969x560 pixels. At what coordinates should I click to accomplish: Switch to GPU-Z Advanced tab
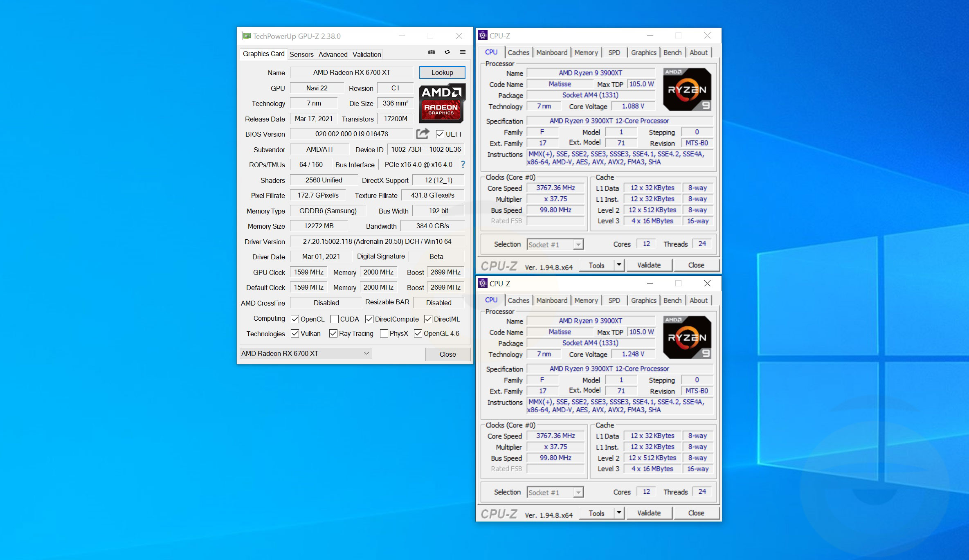[333, 54]
